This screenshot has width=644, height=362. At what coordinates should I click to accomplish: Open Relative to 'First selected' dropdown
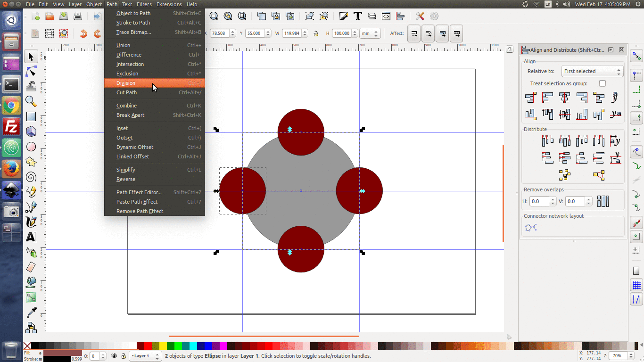(592, 71)
